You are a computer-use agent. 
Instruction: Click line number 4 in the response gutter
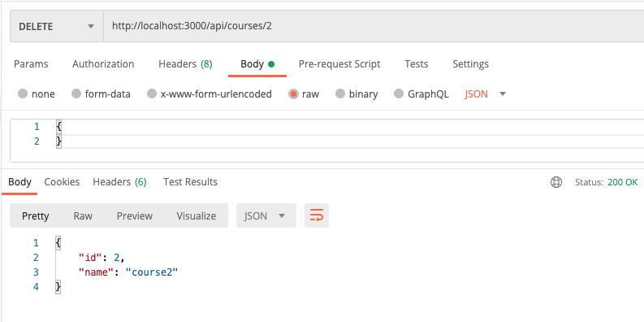[37, 287]
